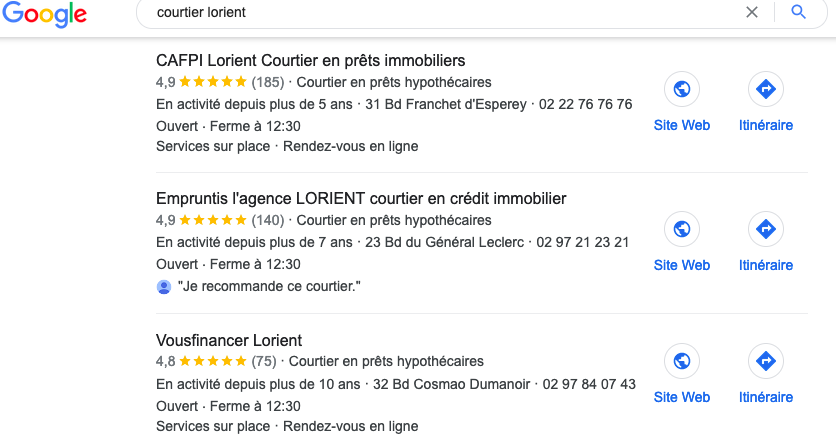Open the Vousfinancer Lorient listing title

click(229, 340)
